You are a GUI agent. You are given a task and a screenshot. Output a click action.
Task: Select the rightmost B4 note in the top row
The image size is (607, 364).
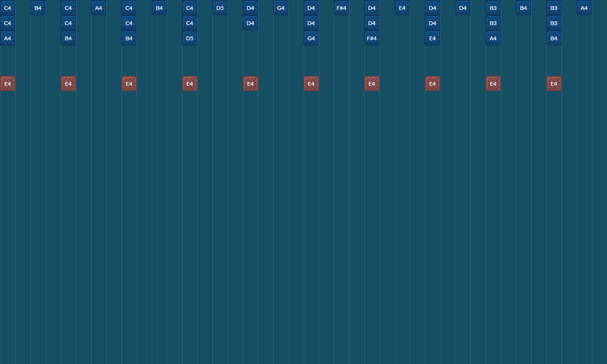(x=524, y=8)
